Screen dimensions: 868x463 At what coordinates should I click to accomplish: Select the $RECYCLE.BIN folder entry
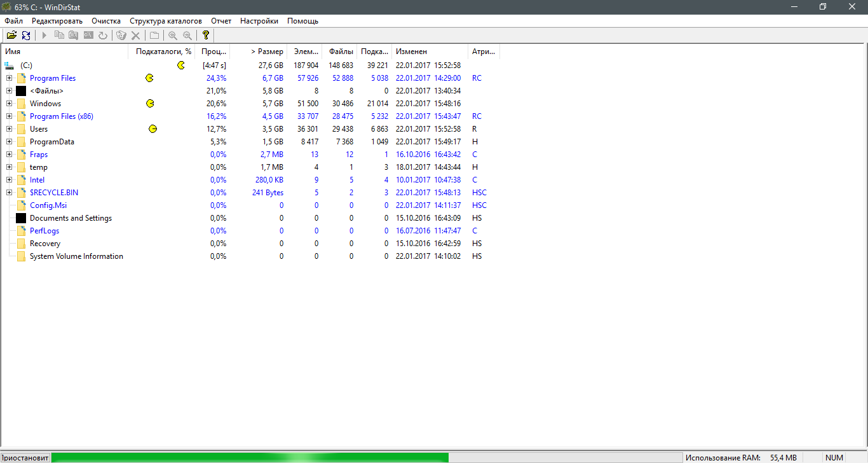pyautogui.click(x=54, y=193)
